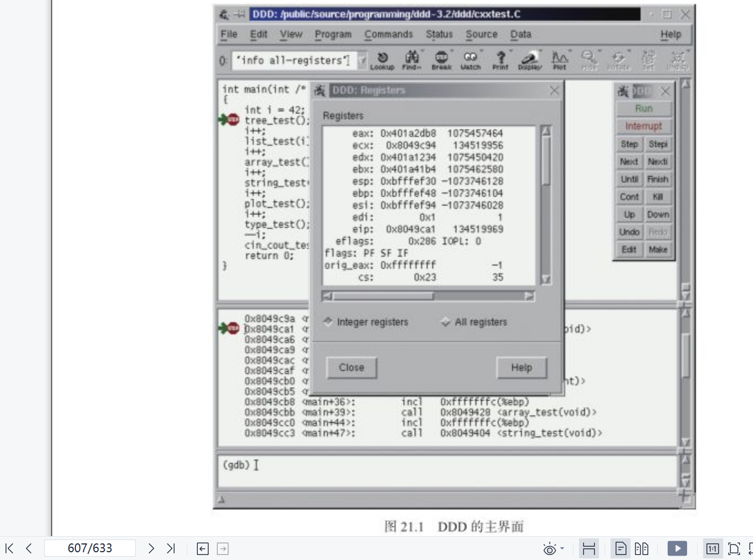Viewport: 753px width, 560px height.
Task: Click the Break stop-sign toolbar icon
Action: tap(442, 60)
